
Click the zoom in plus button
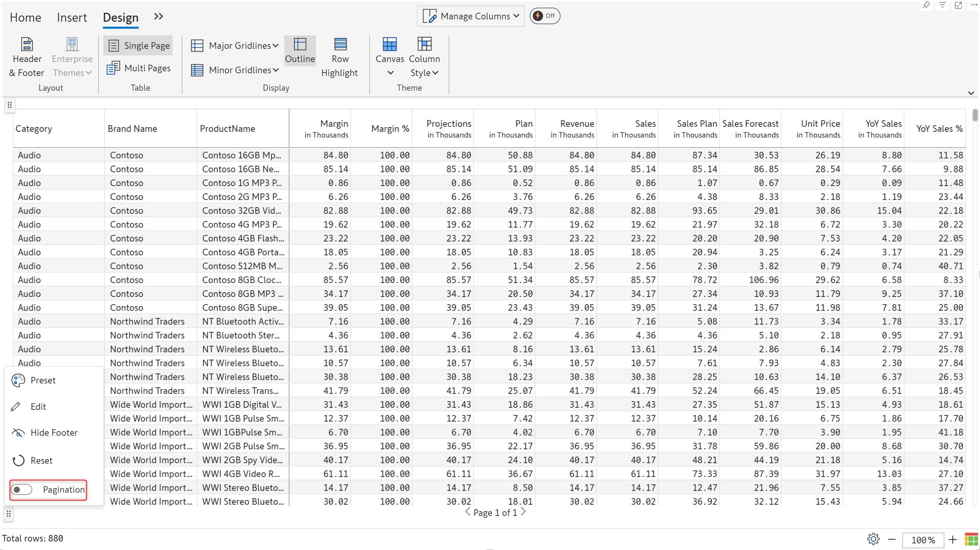pyautogui.click(x=952, y=539)
